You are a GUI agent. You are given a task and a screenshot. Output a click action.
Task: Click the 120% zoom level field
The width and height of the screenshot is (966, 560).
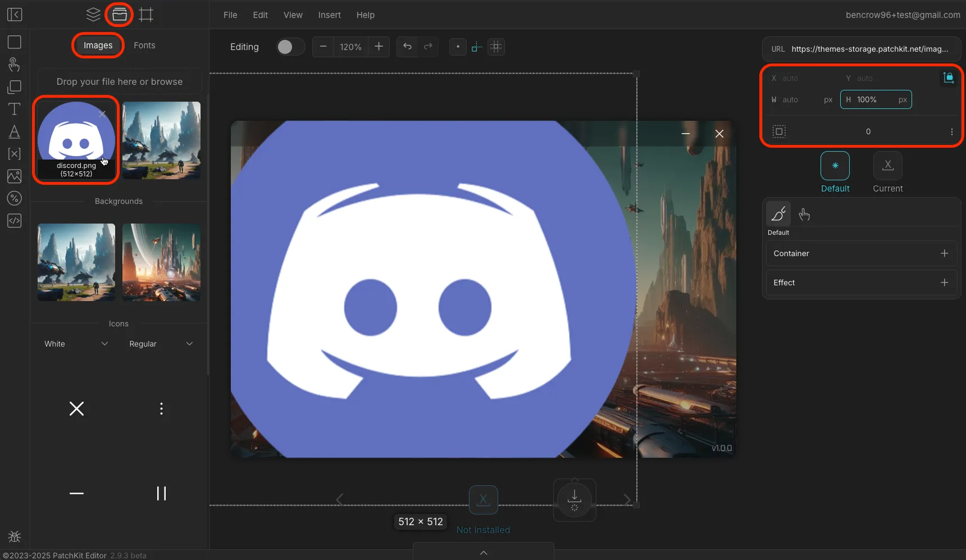click(350, 47)
